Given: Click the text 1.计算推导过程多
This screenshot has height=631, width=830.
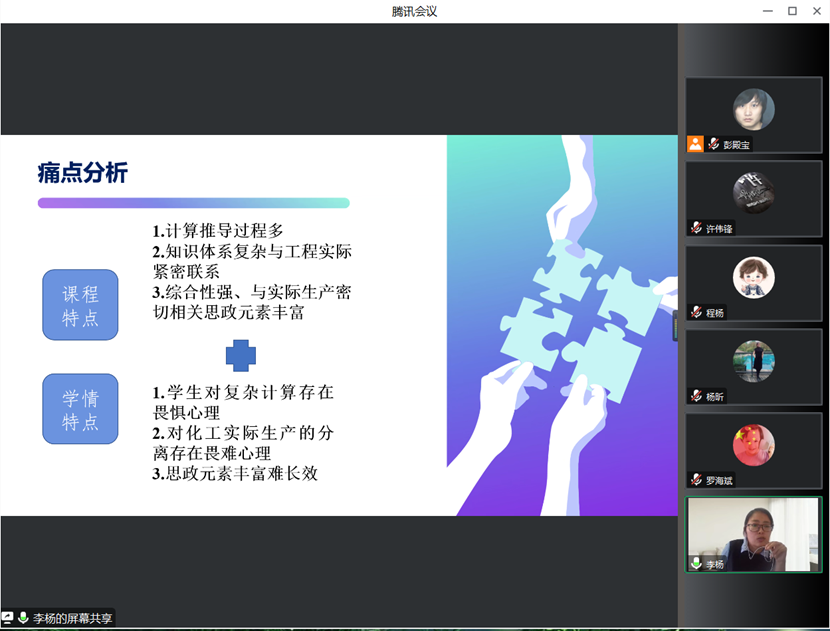Looking at the screenshot, I should coord(218,231).
